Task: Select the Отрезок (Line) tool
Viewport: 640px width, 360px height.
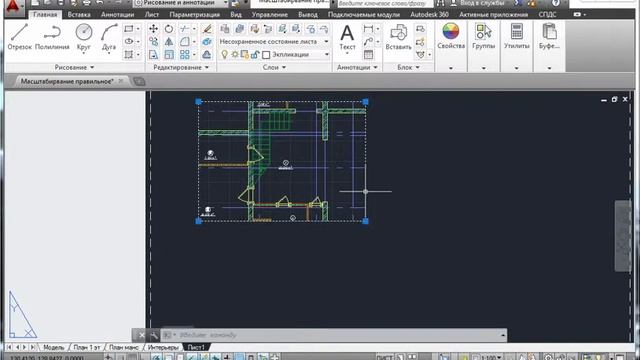Action: click(x=19, y=37)
